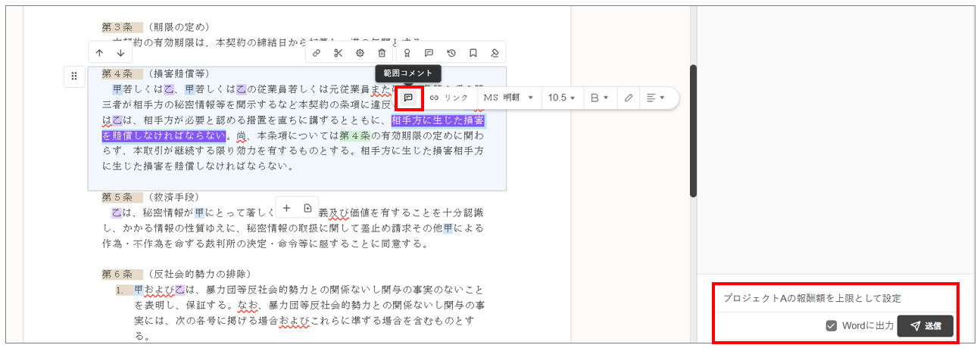Image resolution: width=980 pixels, height=348 pixels.
Task: Click the bookmark icon in block toolbar
Action: point(473,53)
